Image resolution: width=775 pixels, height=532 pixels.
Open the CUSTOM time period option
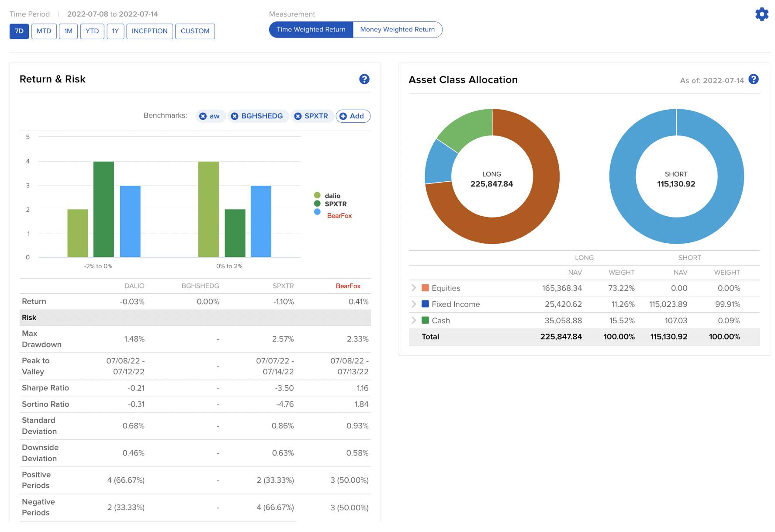195,31
